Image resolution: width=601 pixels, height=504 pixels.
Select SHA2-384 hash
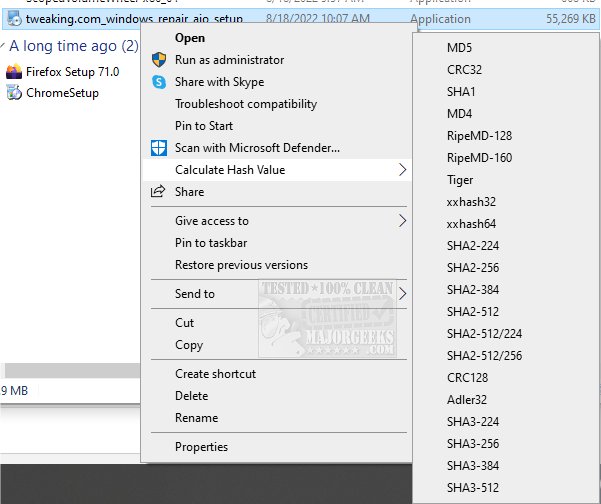click(506, 289)
